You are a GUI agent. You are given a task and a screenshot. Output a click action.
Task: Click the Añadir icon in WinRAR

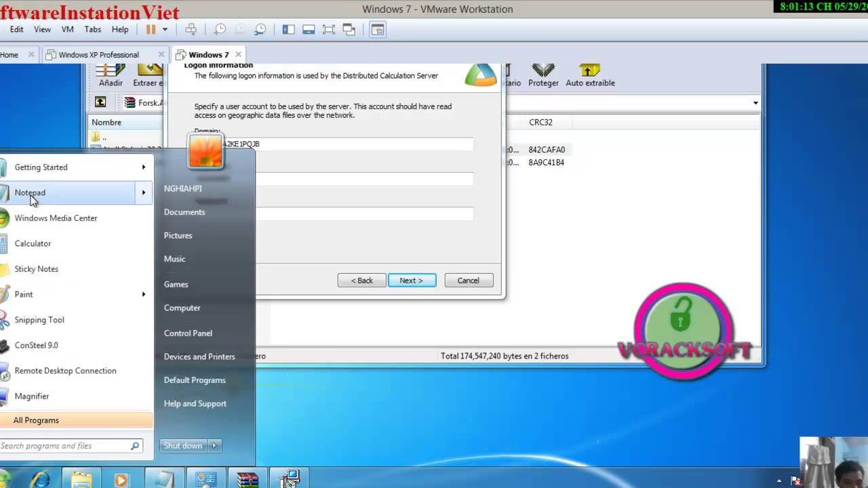[111, 75]
